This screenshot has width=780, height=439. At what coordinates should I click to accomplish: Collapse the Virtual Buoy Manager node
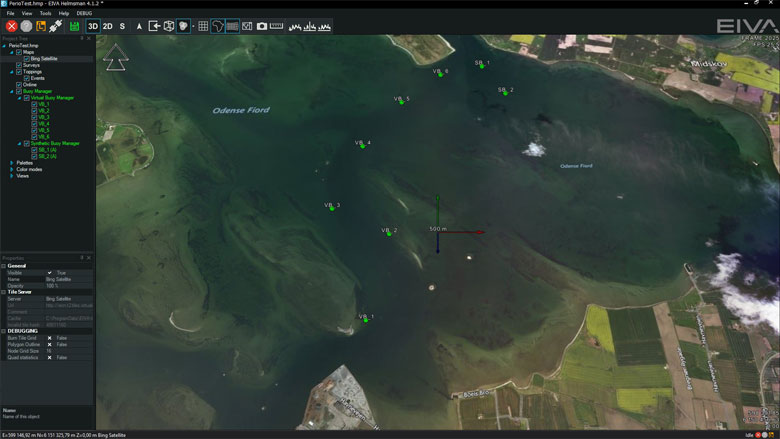click(18, 98)
